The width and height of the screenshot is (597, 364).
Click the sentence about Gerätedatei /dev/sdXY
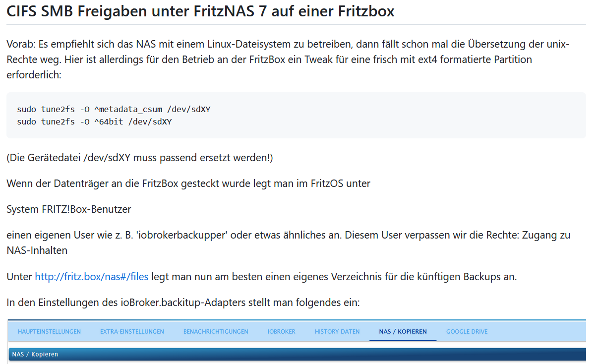(x=140, y=158)
